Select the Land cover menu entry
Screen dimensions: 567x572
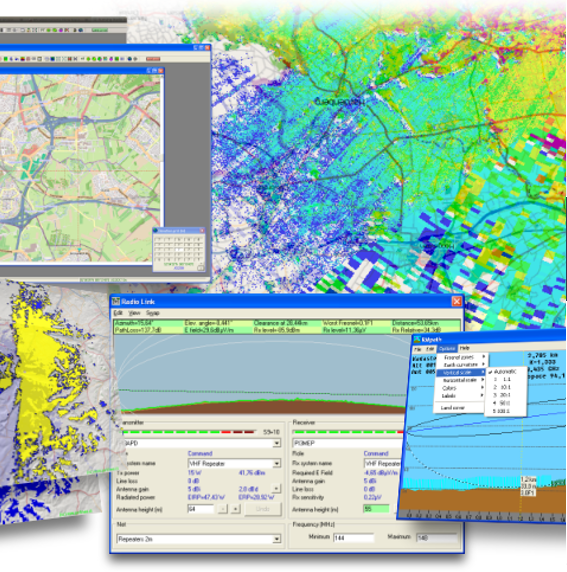click(452, 408)
